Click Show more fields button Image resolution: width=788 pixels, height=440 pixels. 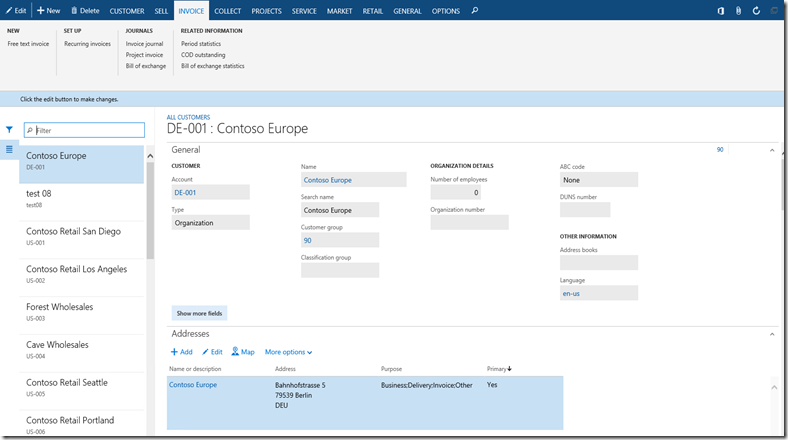pyautogui.click(x=199, y=313)
